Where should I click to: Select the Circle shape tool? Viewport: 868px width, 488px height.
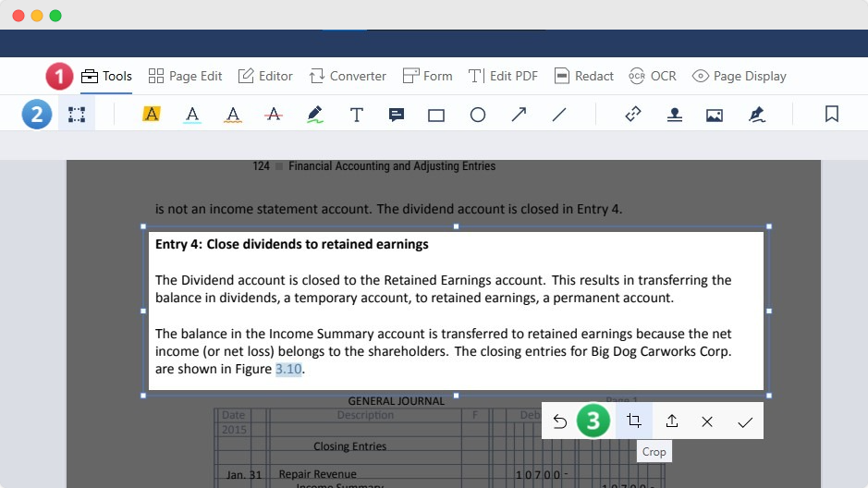[478, 115]
